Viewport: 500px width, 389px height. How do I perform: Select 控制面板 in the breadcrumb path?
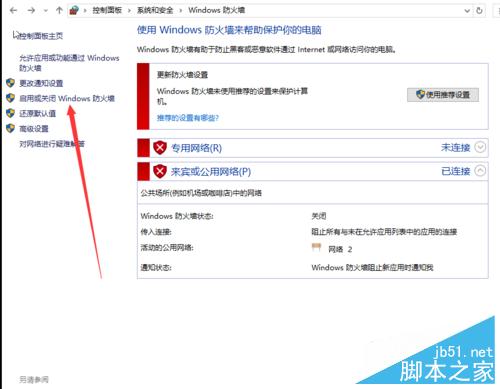107,10
